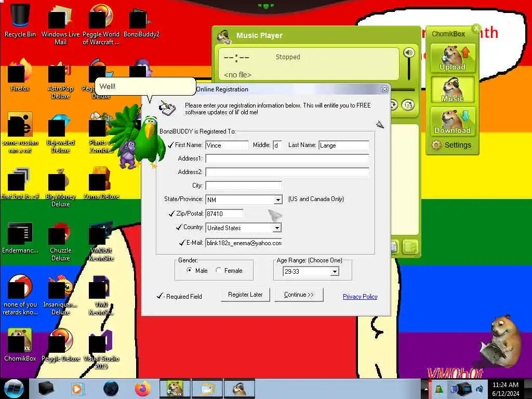Viewport: 532px width, 399px height.
Task: Open Zuma Deluxe desktop icon
Action: tap(101, 183)
